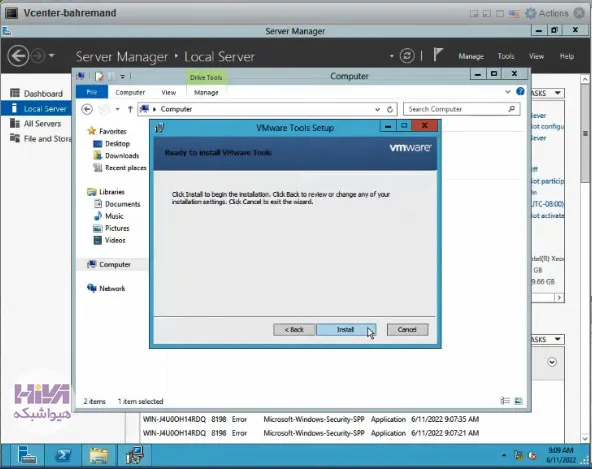Select Favorites in Explorer navigation pane
This screenshot has width=592, height=469.
tap(113, 131)
